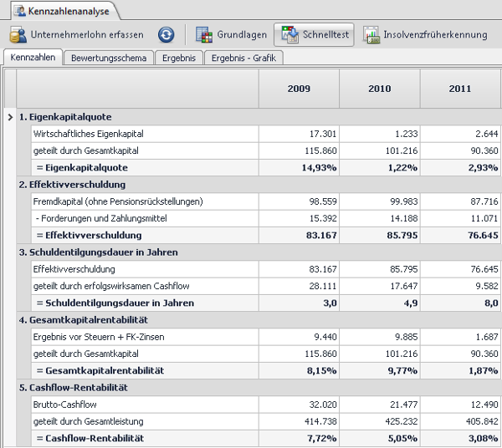This screenshot has height=448, width=502.
Task: Click the Grundlagen table icon
Action: 204,34
